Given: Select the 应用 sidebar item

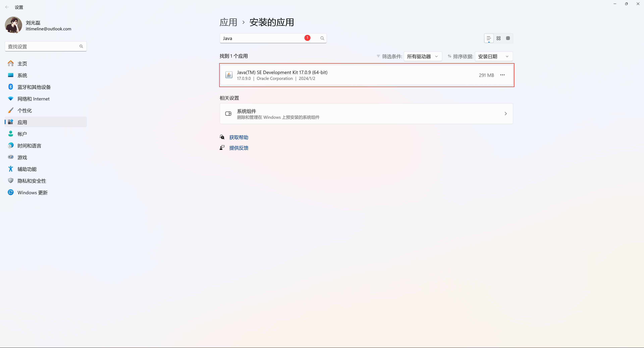Looking at the screenshot, I should click(x=46, y=122).
